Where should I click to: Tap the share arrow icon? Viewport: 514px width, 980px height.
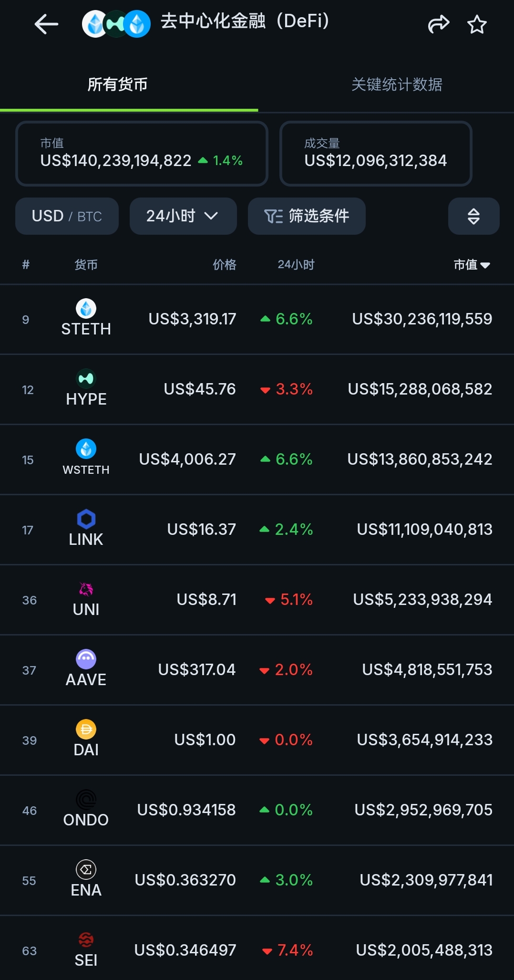439,24
